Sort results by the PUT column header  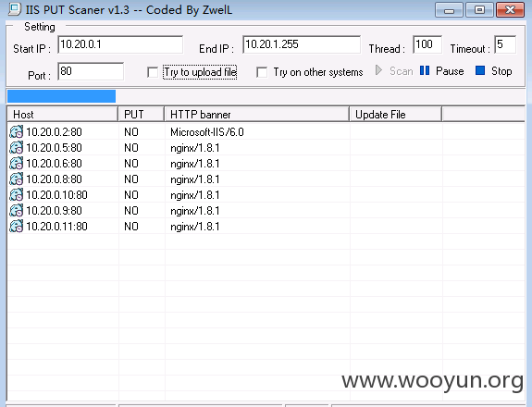click(x=142, y=115)
